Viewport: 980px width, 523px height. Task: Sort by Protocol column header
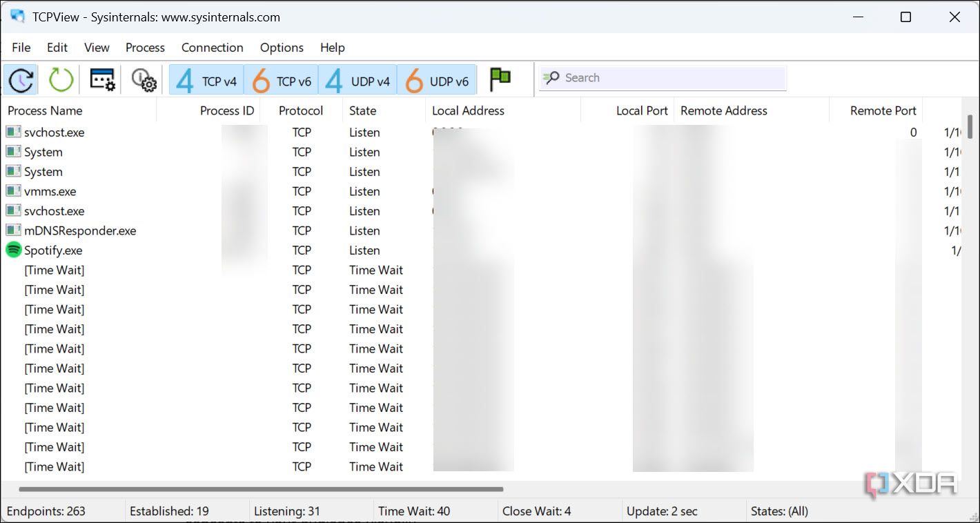point(301,110)
